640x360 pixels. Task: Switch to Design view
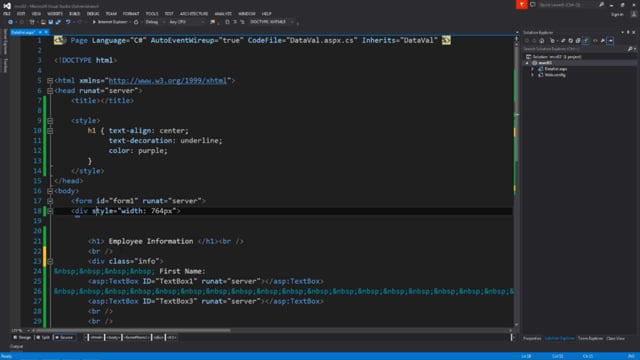(x=22, y=338)
